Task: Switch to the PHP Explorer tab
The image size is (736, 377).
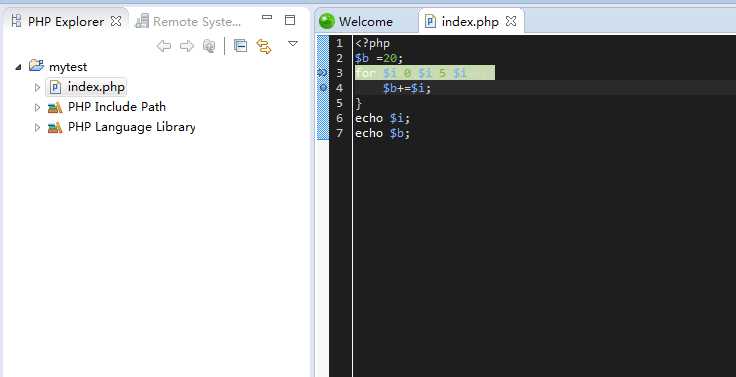Action: tap(66, 22)
